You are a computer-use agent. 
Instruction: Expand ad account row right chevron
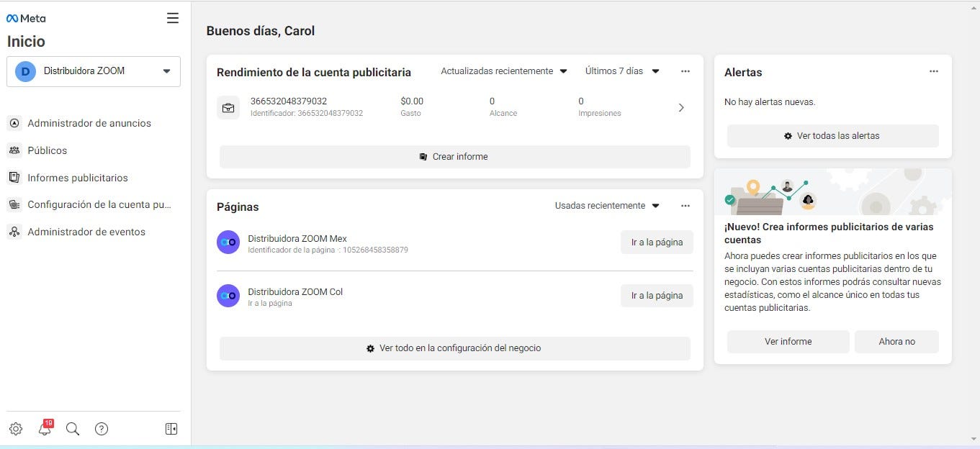click(681, 108)
